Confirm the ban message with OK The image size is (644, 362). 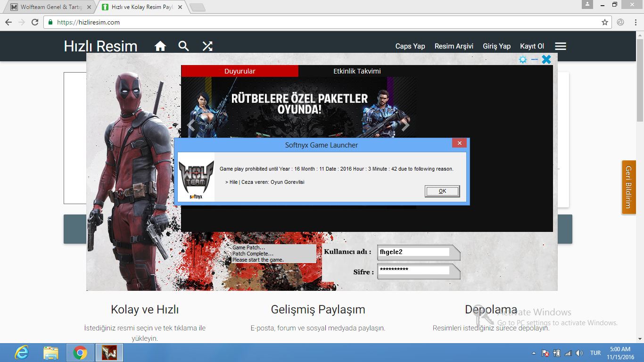coord(442,191)
